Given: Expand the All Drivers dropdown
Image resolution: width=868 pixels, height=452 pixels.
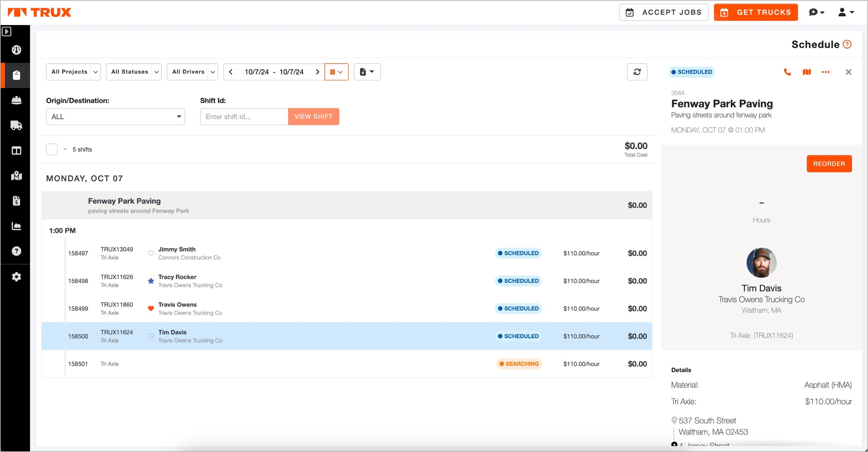Looking at the screenshot, I should (192, 72).
